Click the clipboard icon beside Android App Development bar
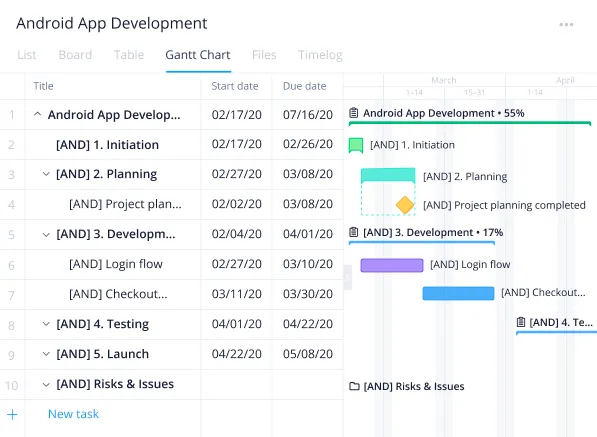This screenshot has width=597, height=437. coord(354,113)
